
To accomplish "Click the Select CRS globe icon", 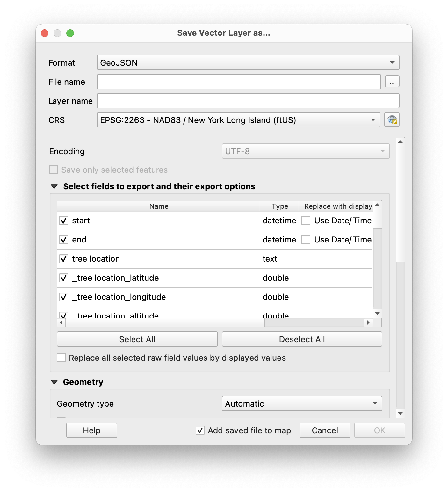I will point(392,120).
